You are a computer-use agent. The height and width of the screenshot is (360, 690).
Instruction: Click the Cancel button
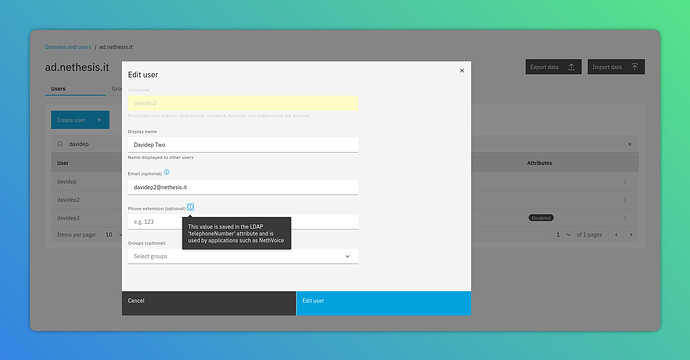click(x=209, y=303)
